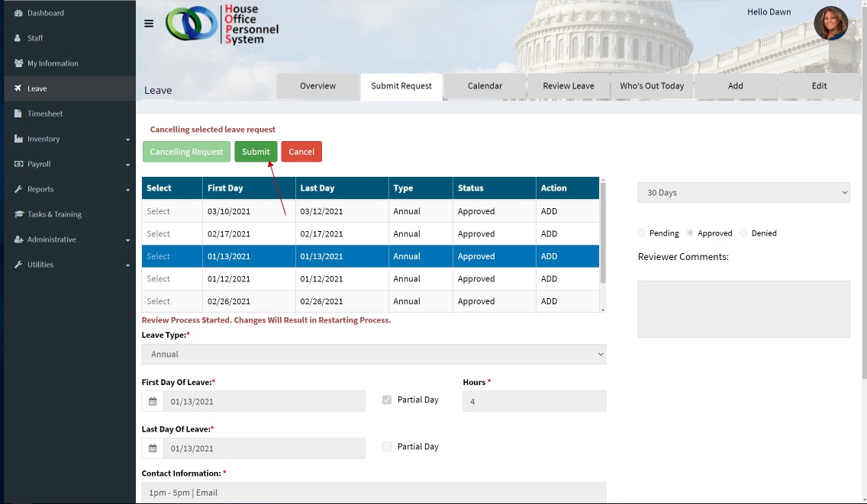Screen dimensions: 867x504
Task: Open the Leave Type dropdown
Action: (x=374, y=355)
